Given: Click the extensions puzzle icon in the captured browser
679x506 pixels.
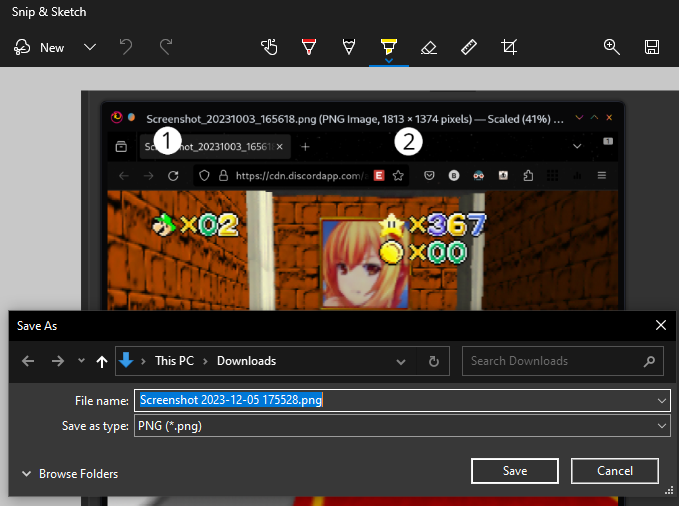Looking at the screenshot, I should coord(528,175).
